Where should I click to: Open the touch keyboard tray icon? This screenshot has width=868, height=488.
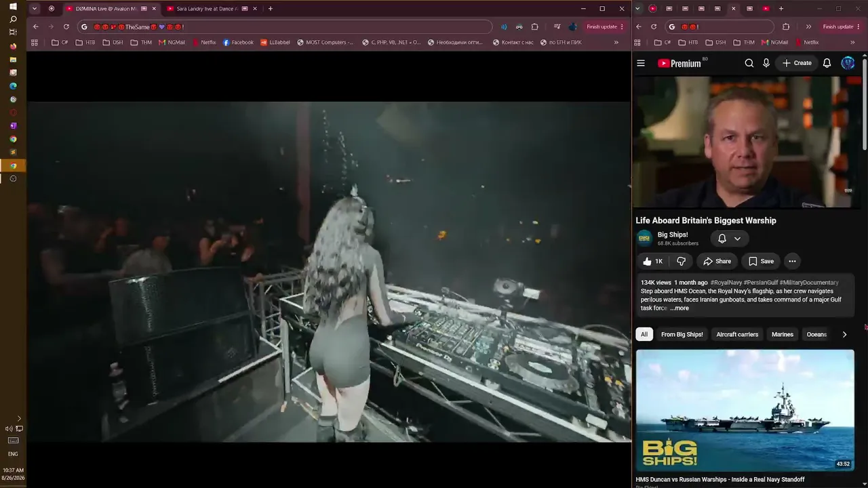(x=13, y=441)
